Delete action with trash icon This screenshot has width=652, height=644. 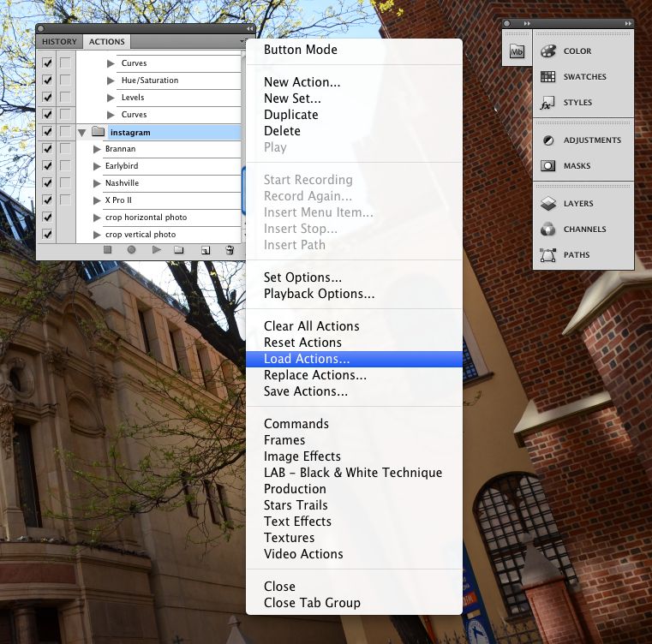(230, 250)
